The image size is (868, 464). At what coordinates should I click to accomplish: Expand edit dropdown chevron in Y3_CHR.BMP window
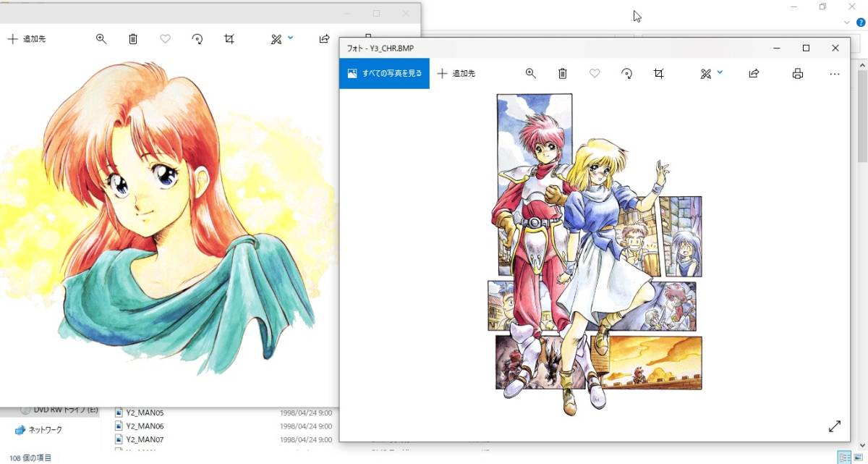[x=720, y=72]
